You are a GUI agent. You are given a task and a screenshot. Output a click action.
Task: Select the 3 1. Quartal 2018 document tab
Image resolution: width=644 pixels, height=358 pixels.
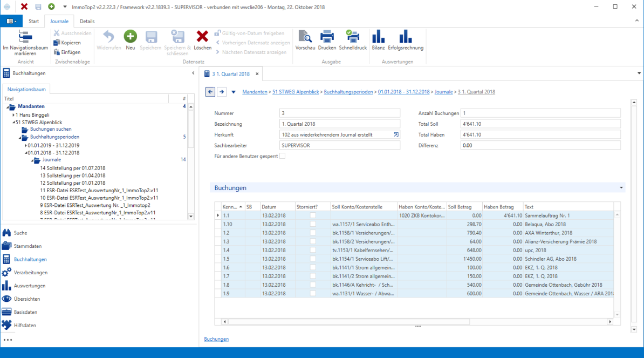point(230,74)
